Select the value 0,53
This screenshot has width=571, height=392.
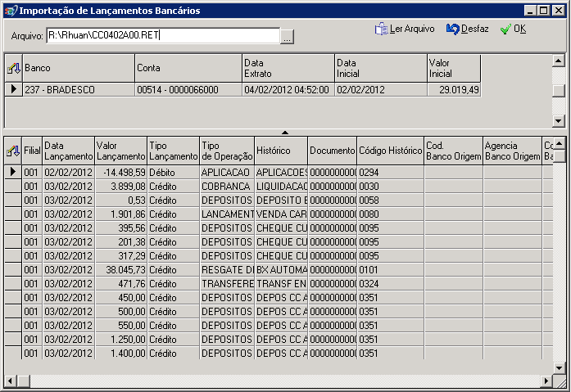[121, 200]
